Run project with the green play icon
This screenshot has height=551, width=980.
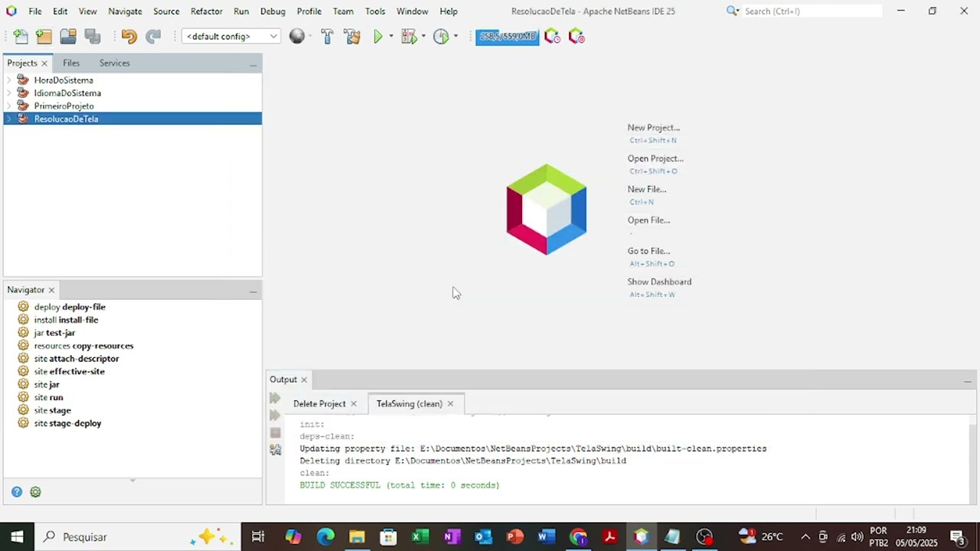377,37
